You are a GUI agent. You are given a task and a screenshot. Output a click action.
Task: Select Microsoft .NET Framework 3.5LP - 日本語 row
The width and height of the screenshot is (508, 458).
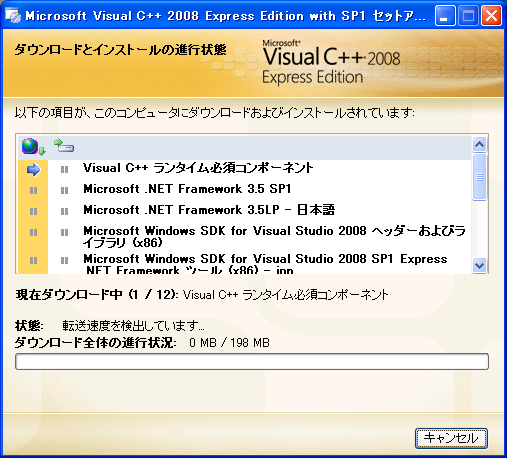click(244, 210)
